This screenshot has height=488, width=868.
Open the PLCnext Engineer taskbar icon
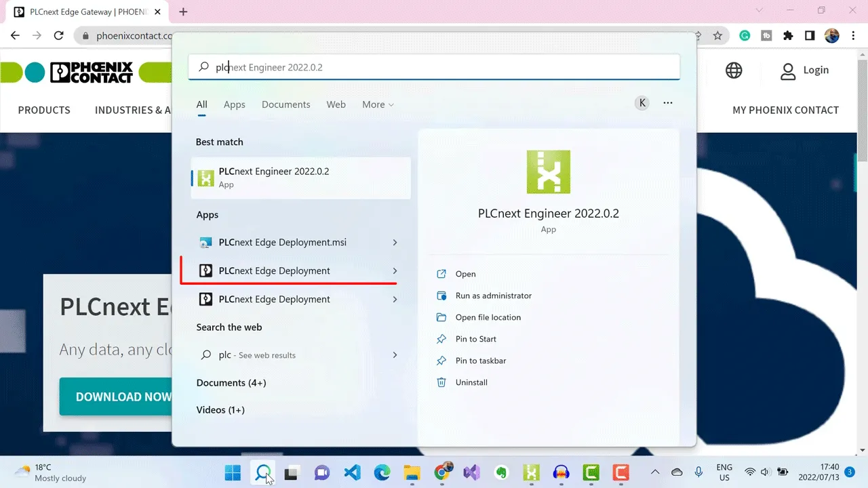(x=532, y=472)
